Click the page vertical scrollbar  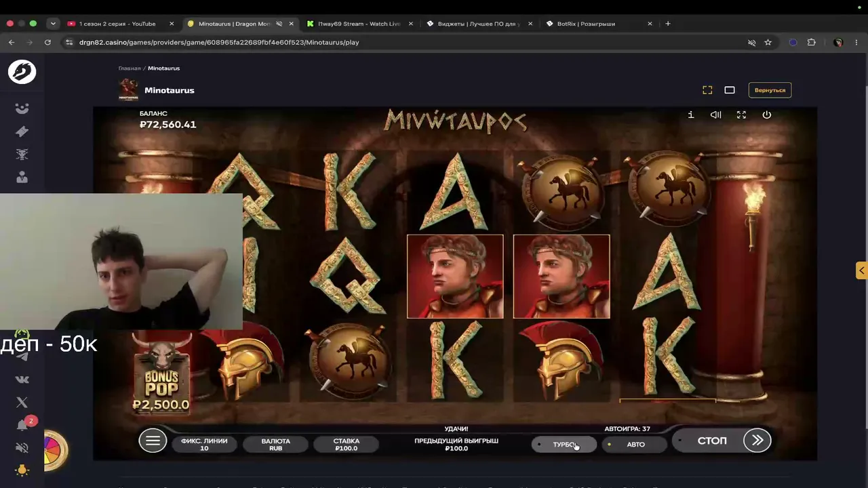[865, 241]
